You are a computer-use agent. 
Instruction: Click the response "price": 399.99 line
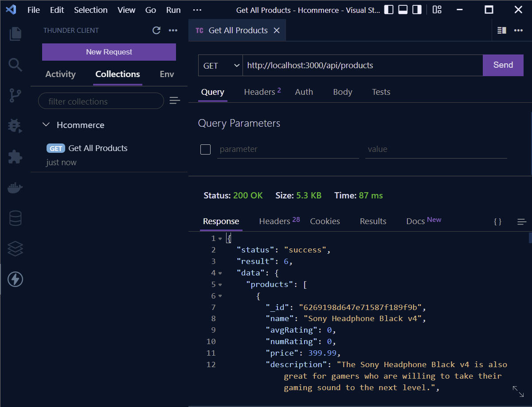(x=303, y=353)
